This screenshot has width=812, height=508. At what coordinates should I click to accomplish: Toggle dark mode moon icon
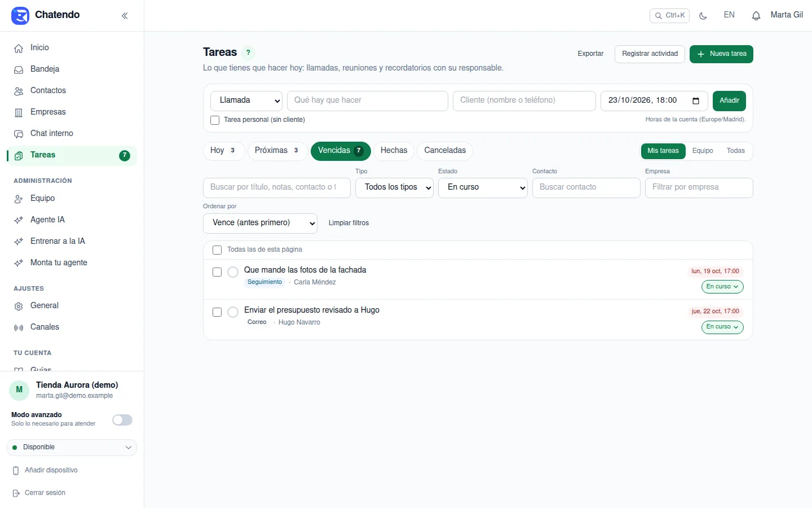tap(703, 16)
